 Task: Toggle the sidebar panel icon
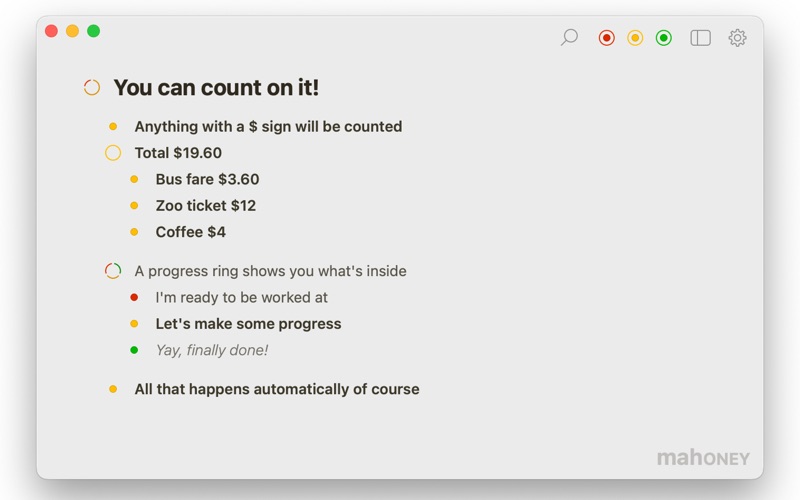[x=701, y=38]
